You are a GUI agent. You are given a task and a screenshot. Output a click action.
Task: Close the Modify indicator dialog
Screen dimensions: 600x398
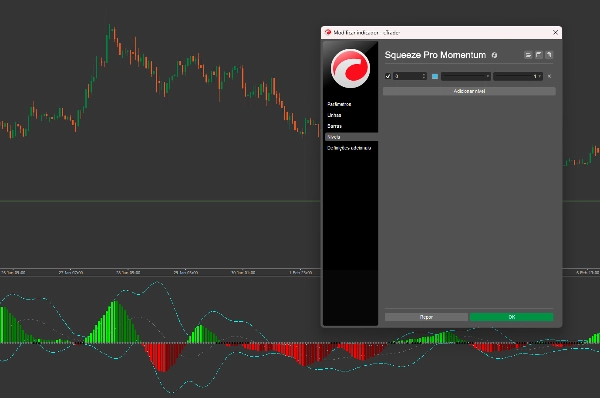[556, 33]
